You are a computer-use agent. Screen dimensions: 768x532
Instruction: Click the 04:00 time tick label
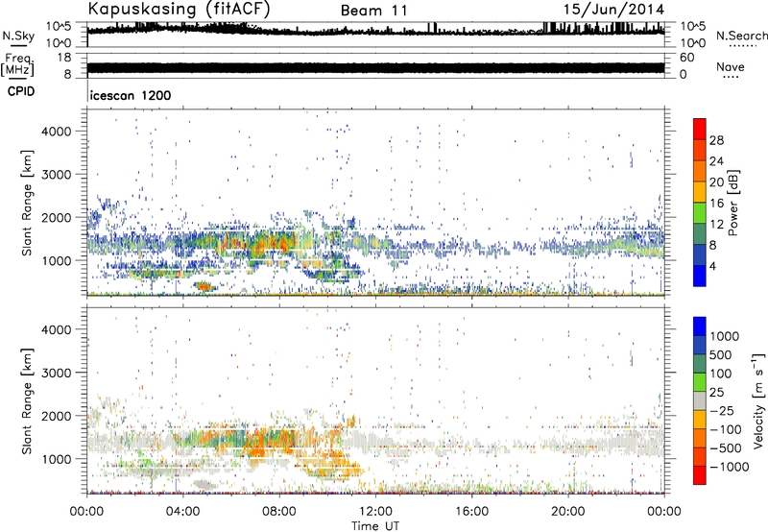pyautogui.click(x=182, y=512)
